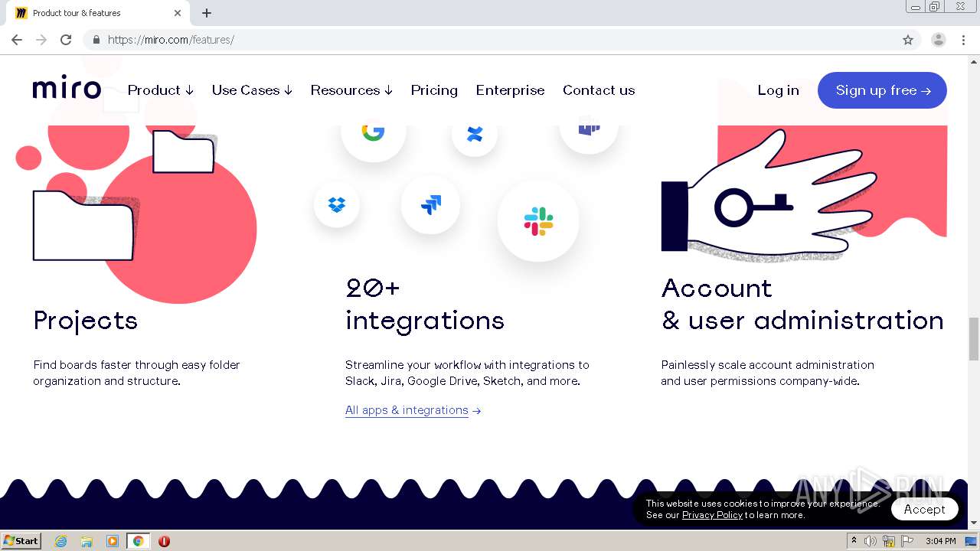
Task: Open Internet Explorer from the taskbar
Action: point(61,541)
